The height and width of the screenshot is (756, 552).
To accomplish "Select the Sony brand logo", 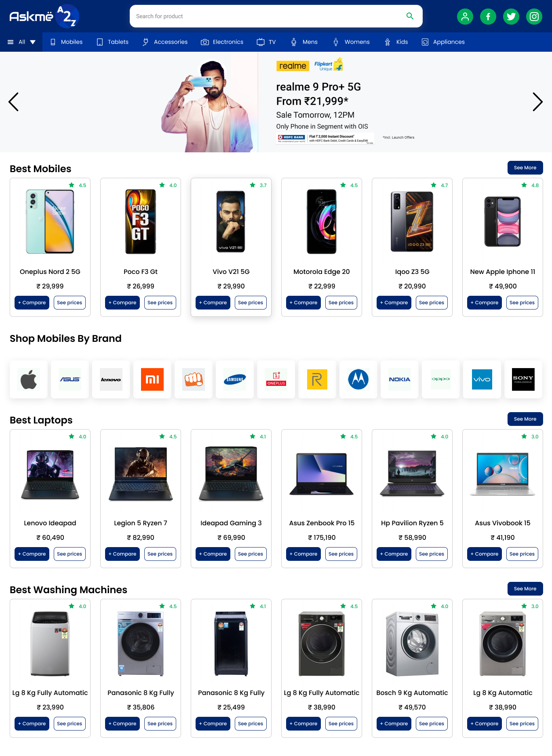I will point(523,379).
